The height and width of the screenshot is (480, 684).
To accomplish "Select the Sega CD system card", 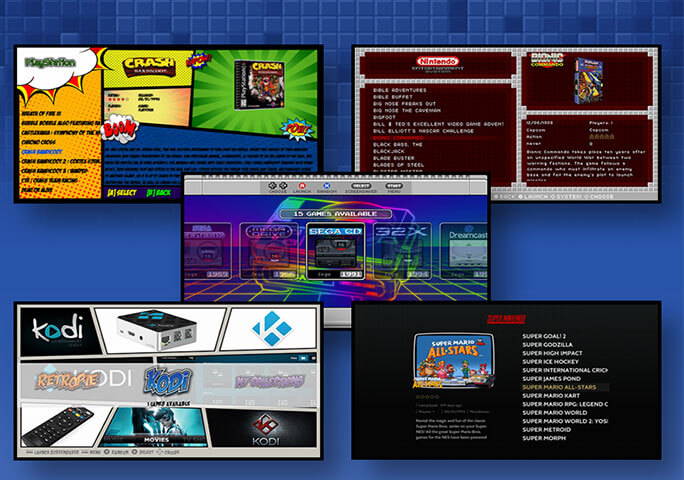I will (335, 251).
